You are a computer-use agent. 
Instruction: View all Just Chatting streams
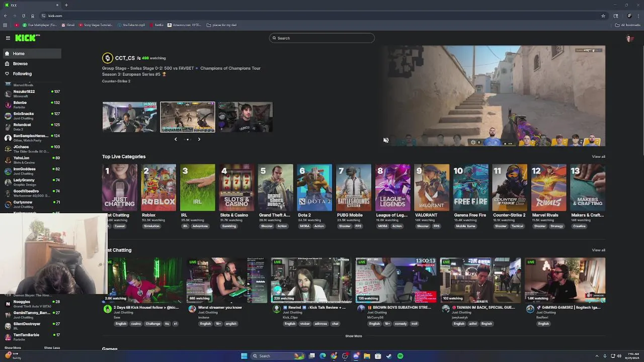[x=598, y=250]
